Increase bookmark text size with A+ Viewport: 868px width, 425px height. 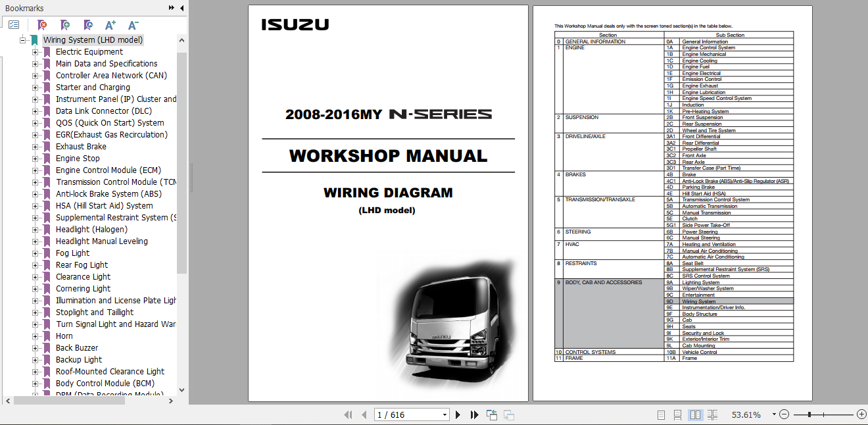pyautogui.click(x=110, y=25)
